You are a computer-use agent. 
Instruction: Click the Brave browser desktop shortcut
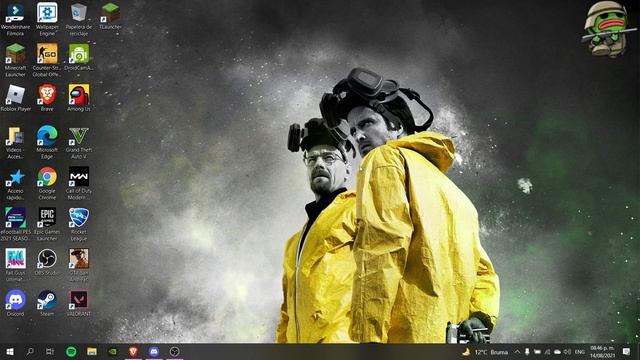point(47,98)
